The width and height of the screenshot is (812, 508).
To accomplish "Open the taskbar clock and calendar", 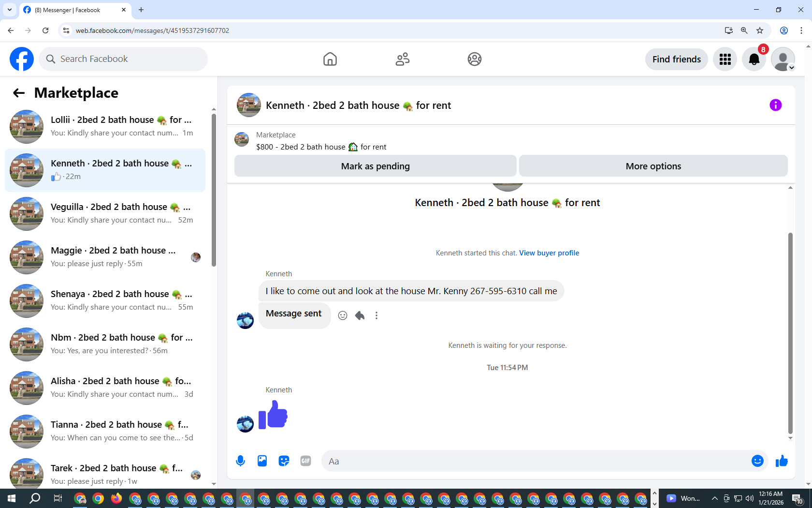I will (x=771, y=498).
